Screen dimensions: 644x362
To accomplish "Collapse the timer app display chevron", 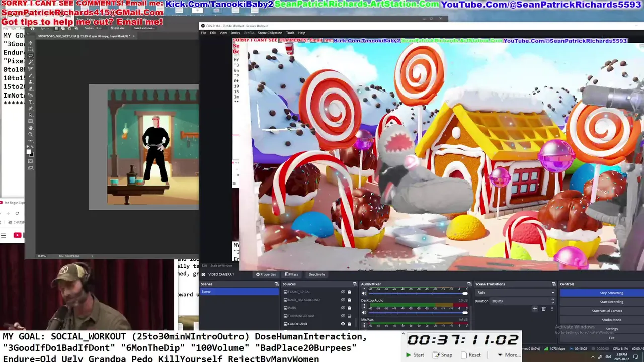I will point(403,334).
